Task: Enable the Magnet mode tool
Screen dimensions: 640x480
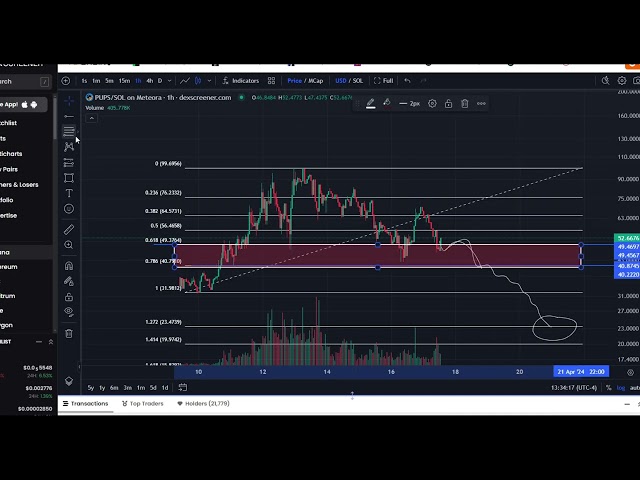Action: click(69, 266)
